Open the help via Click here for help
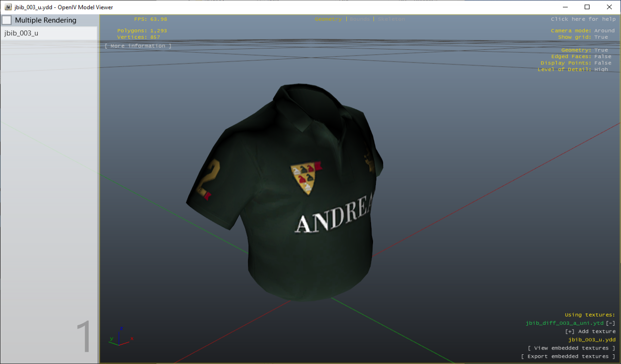This screenshot has width=621, height=364. point(583,19)
